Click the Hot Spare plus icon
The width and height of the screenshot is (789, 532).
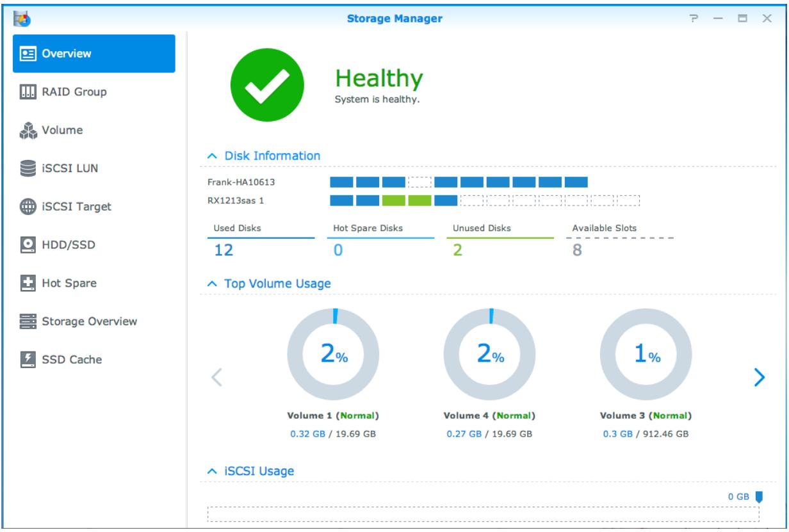(29, 283)
